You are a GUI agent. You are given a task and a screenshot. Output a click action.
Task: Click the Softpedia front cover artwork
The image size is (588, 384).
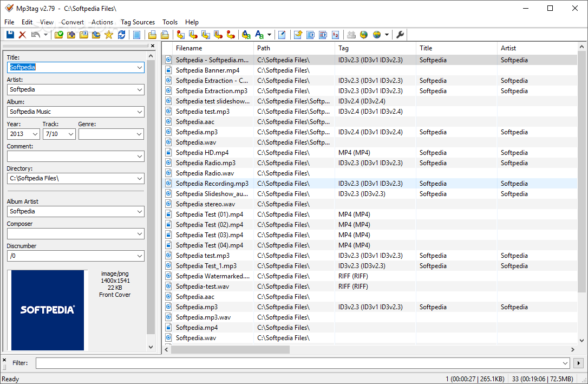click(48, 310)
